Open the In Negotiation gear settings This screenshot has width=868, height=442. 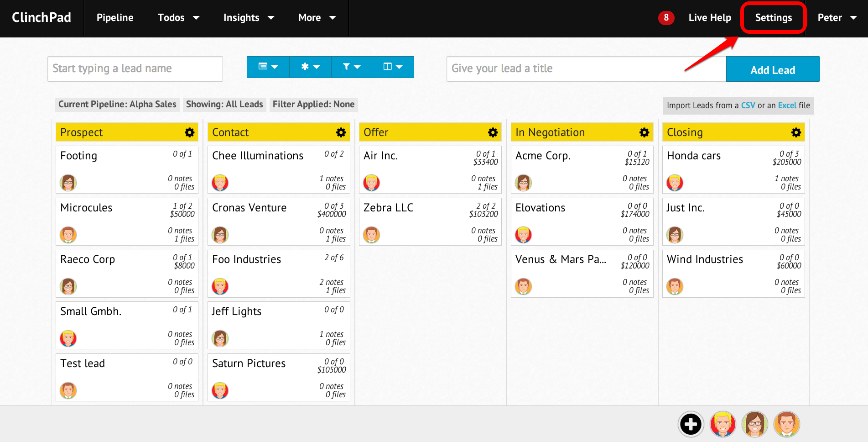(644, 132)
